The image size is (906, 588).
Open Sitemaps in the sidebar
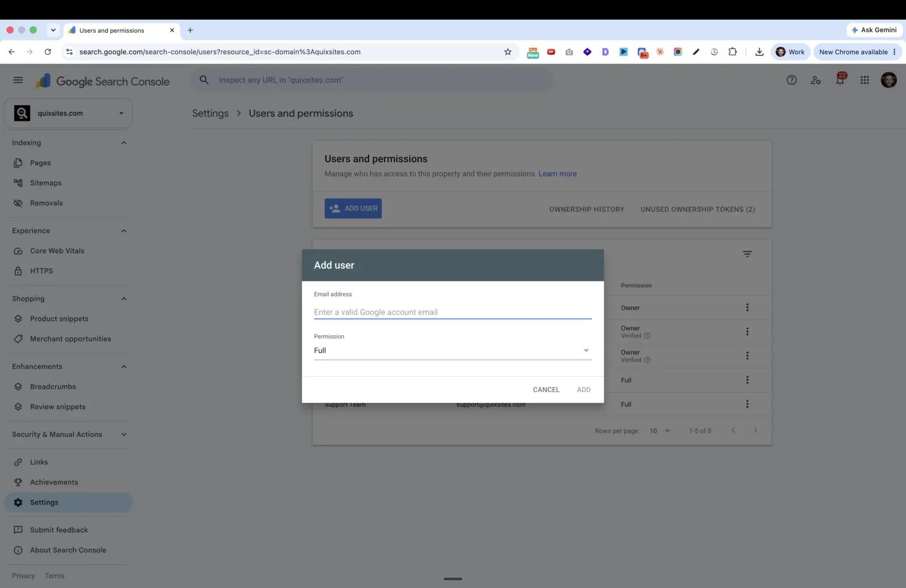tap(46, 183)
